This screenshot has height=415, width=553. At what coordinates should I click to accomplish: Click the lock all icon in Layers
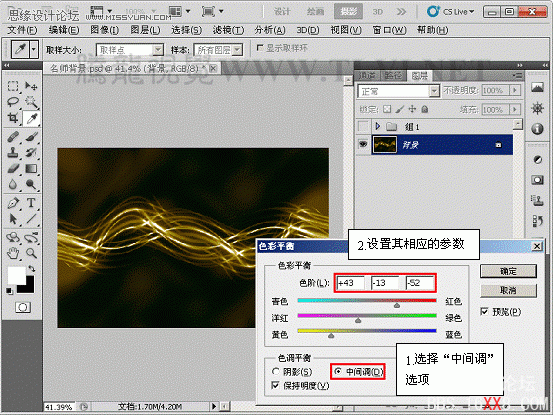tap(425, 109)
